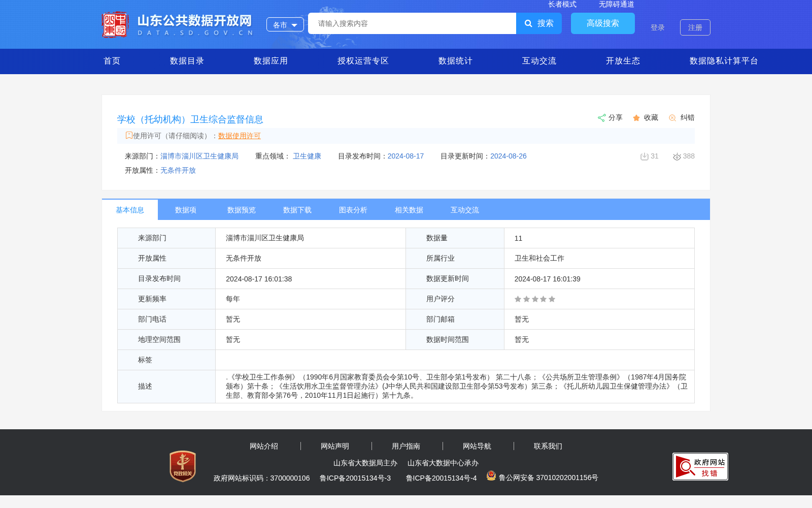
Task: Open 数据目录 navigation item
Action: click(187, 61)
